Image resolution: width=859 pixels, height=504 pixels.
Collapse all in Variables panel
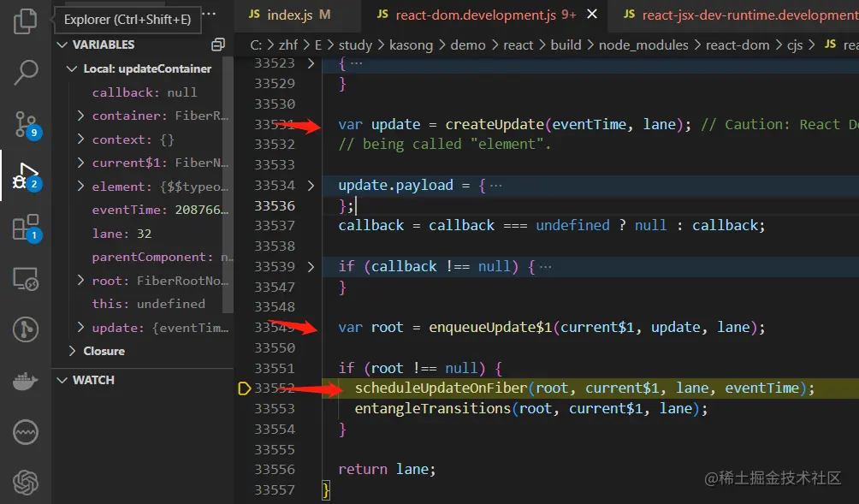[218, 44]
